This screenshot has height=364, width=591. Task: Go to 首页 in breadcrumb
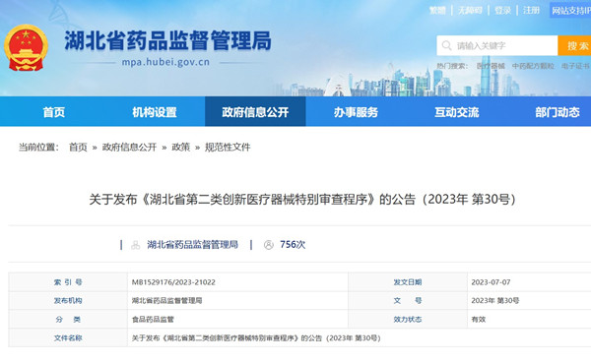[x=78, y=148]
